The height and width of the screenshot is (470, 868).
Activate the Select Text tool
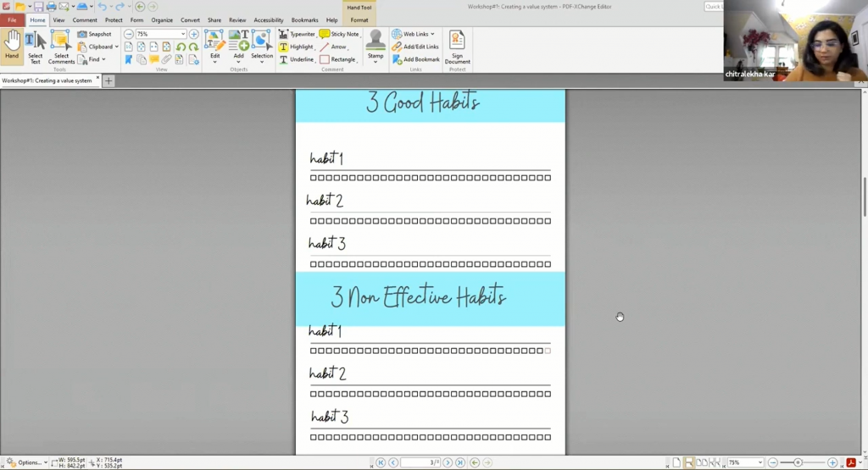35,46
